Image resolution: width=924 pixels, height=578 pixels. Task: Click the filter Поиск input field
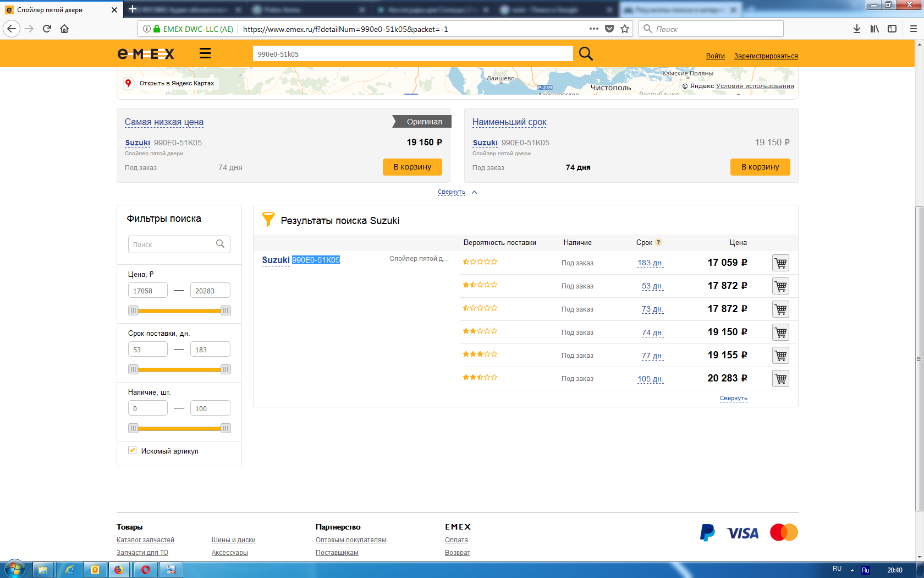(179, 244)
